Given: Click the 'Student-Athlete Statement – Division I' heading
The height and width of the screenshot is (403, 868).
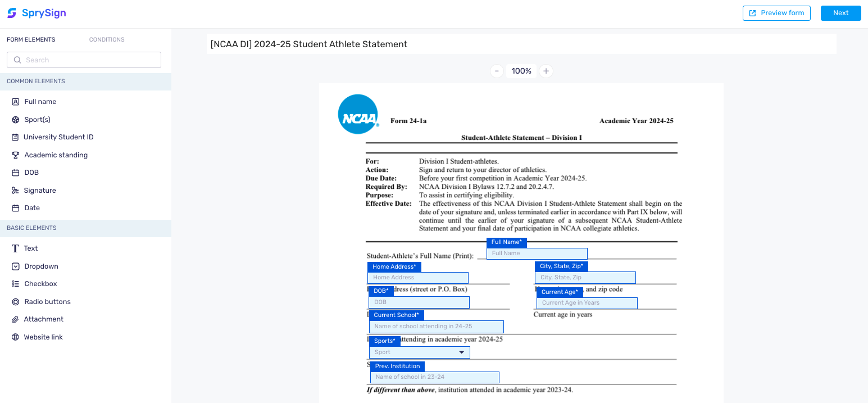Looking at the screenshot, I should 521,138.
